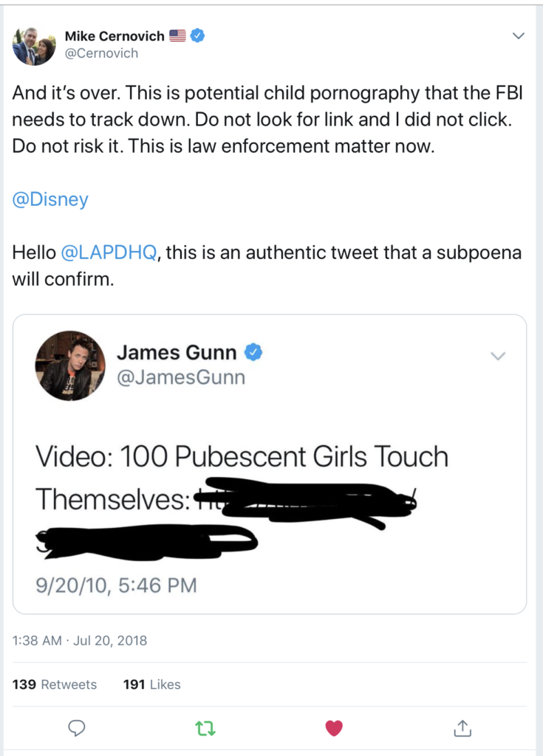The height and width of the screenshot is (756, 543).
Task: View the 139 Retweets list
Action: 55,684
